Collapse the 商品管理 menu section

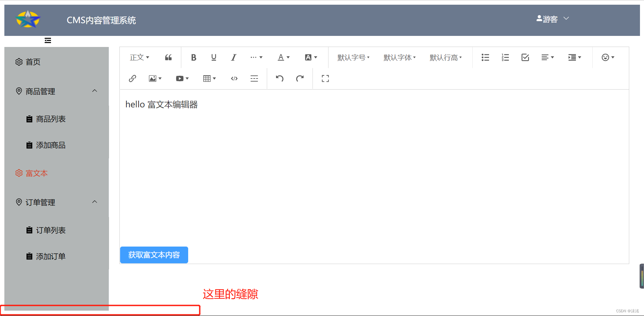tap(94, 91)
